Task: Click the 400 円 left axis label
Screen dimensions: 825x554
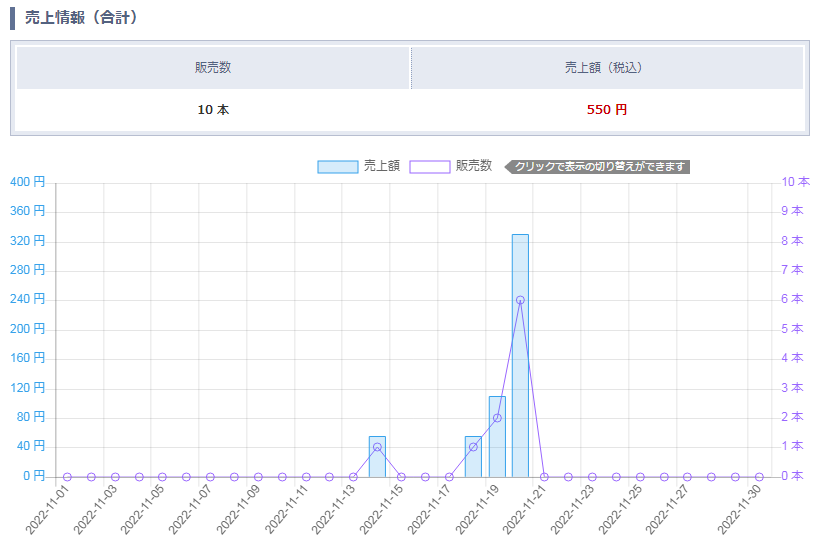Action: [27, 182]
